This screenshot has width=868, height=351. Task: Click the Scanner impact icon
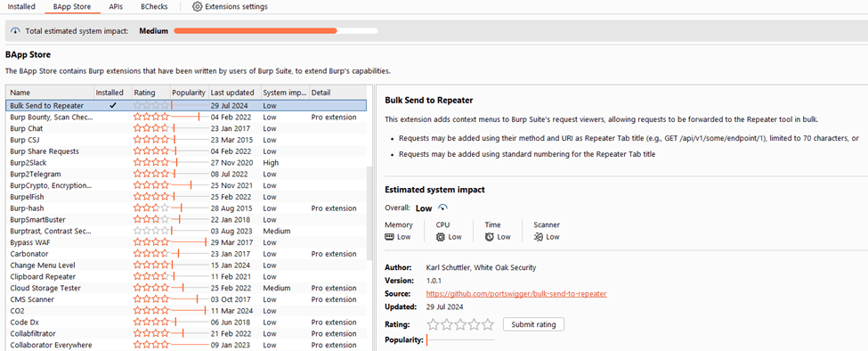[538, 237]
